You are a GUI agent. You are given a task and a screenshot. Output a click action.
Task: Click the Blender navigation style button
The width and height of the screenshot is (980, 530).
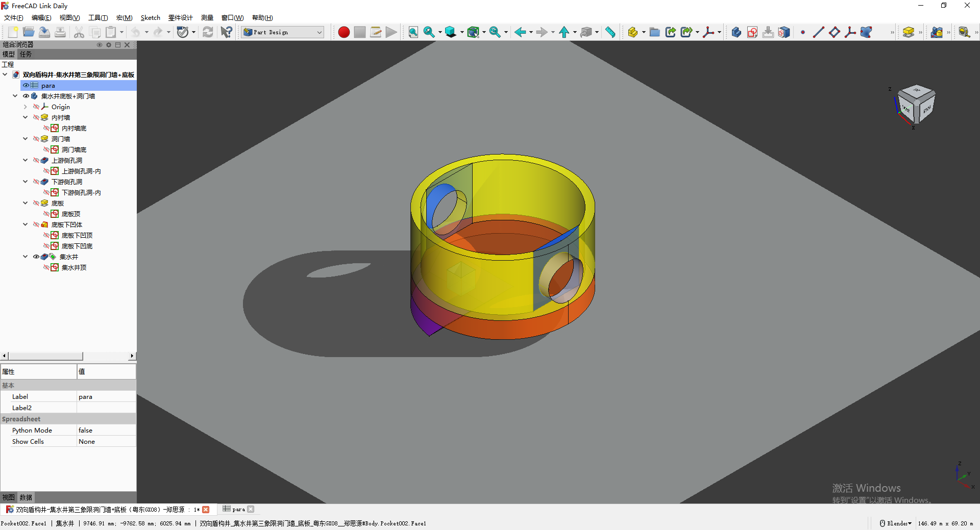point(896,523)
